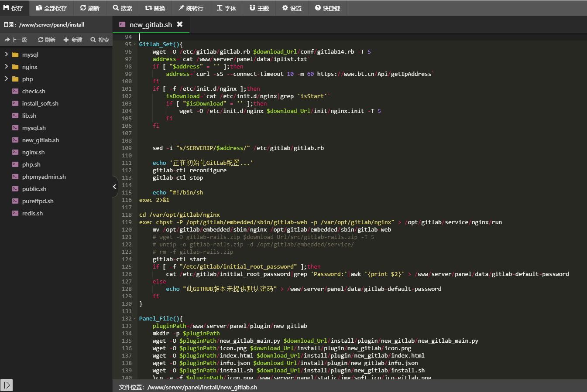Open the 搜索 search tool in toolbar

point(123,8)
